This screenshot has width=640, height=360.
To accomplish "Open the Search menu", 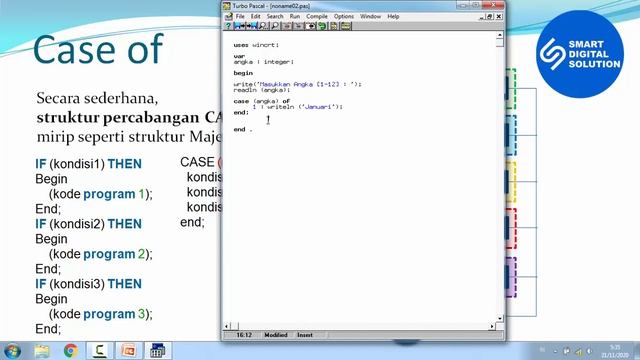I will [275, 16].
